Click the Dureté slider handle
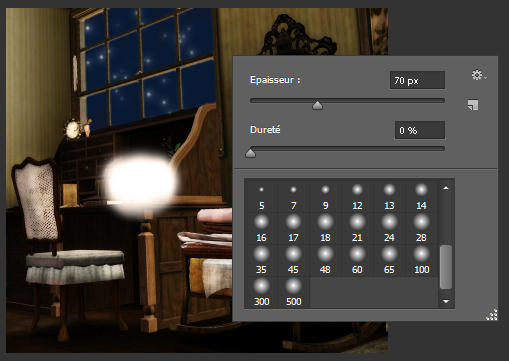Screen dimensions: 509x361 click(x=250, y=153)
